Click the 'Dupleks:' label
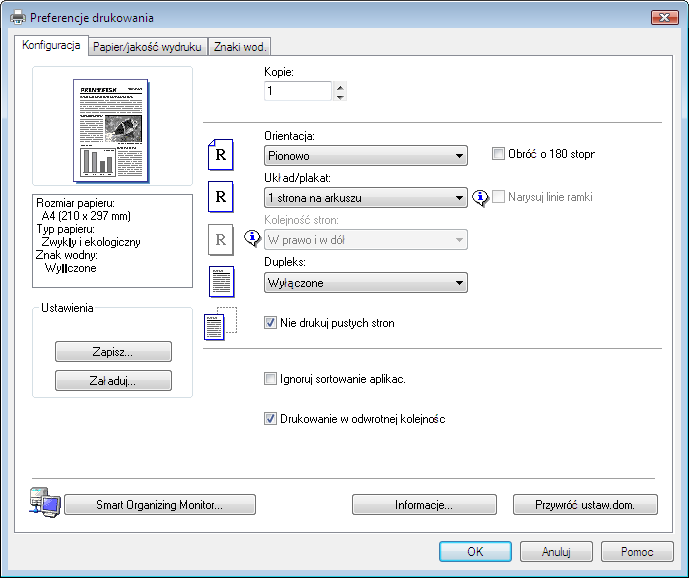This screenshot has width=689, height=578. [x=285, y=262]
